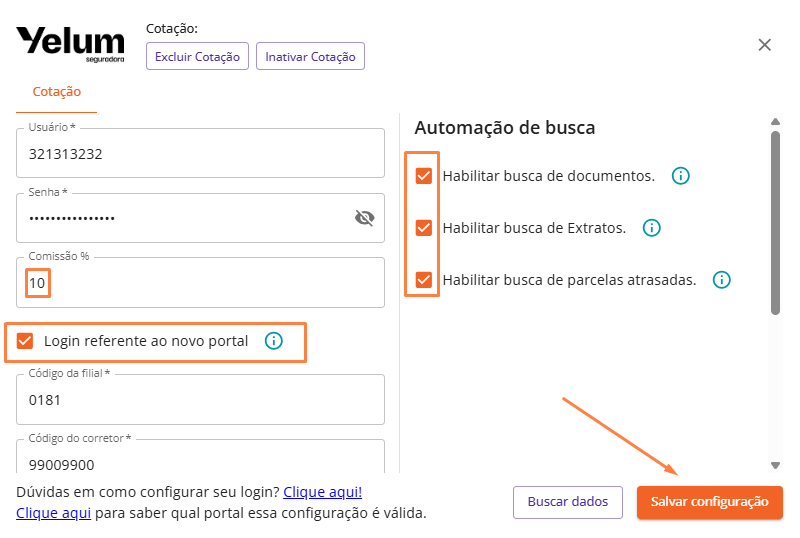Click the Excluir Cotação button
Viewport: 800px width, 538px height.
tap(197, 57)
